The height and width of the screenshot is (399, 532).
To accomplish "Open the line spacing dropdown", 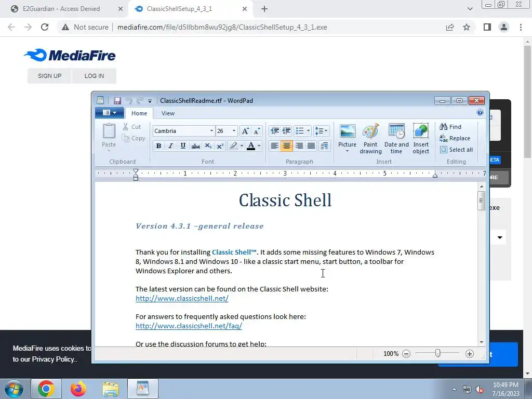I will click(321, 130).
